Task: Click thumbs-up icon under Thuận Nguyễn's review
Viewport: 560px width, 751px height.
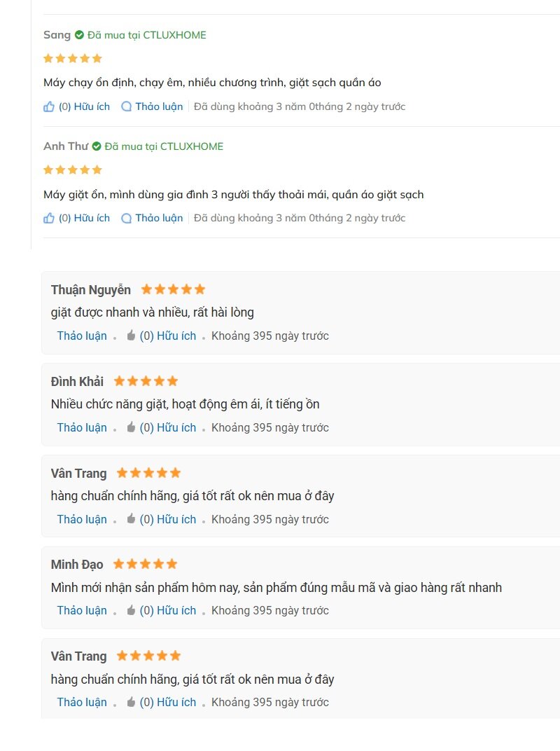Action: (x=131, y=336)
